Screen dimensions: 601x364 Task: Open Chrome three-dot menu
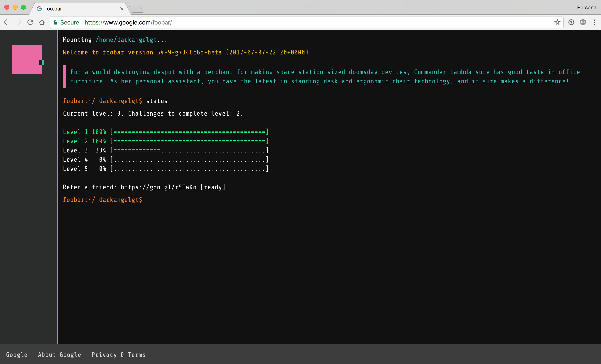(595, 22)
